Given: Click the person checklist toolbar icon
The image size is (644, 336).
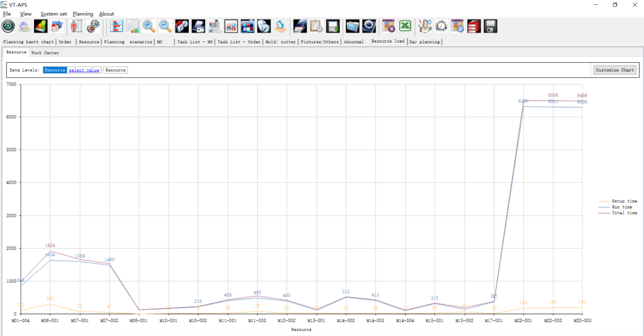Looking at the screenshot, I should click(x=77, y=26).
